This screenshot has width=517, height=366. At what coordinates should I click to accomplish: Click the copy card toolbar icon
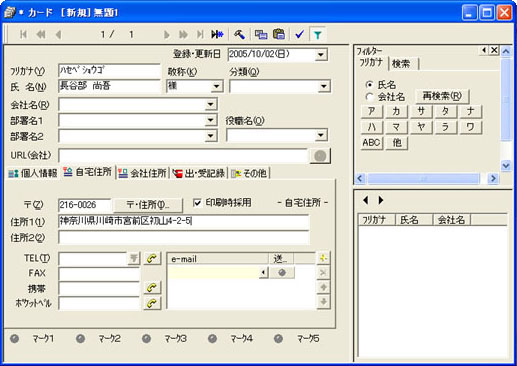261,34
